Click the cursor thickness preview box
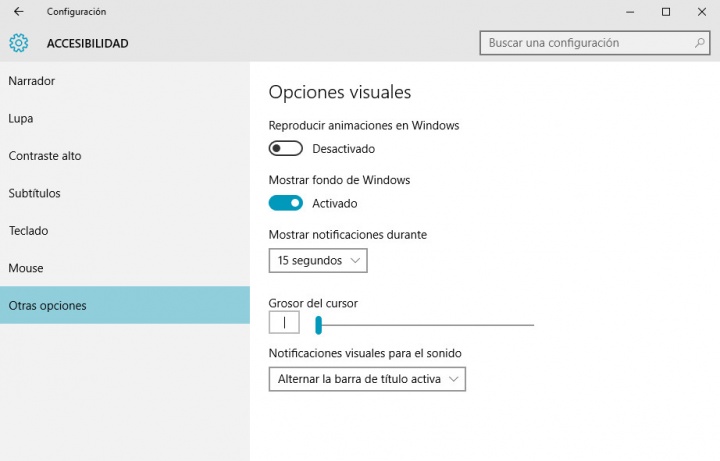Screen dimensions: 720x461 tap(284, 322)
